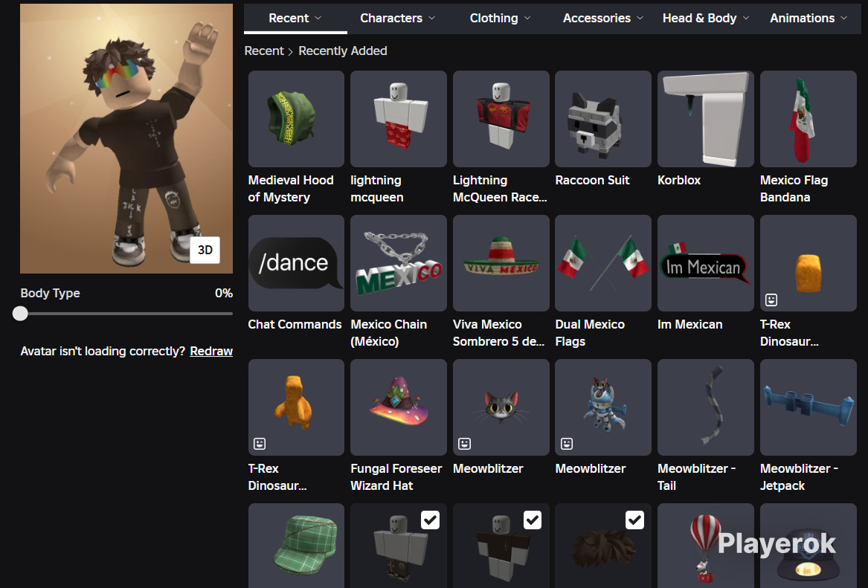868x588 pixels.
Task: Select the Viva Mexico Sombrero hat
Action: point(501,263)
